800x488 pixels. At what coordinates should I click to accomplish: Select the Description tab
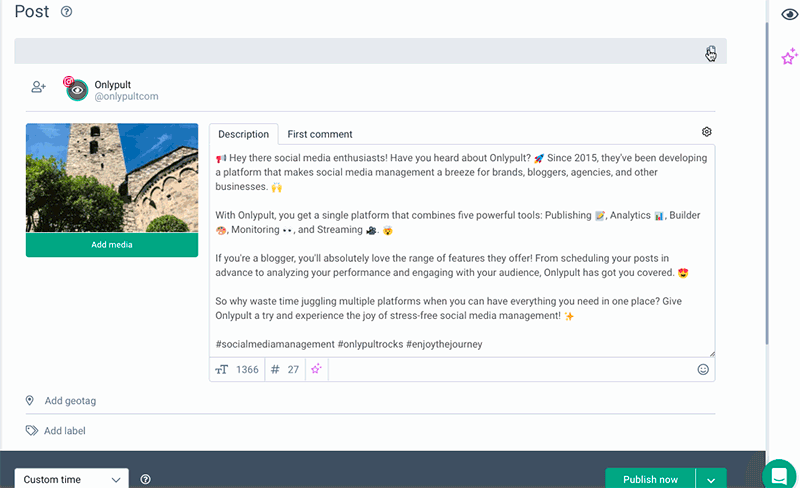point(243,134)
